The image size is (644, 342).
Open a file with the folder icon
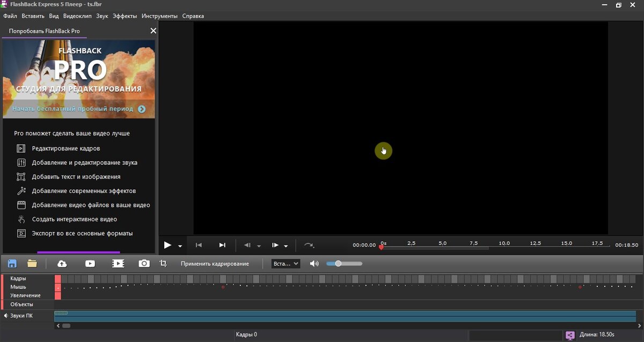pos(32,263)
